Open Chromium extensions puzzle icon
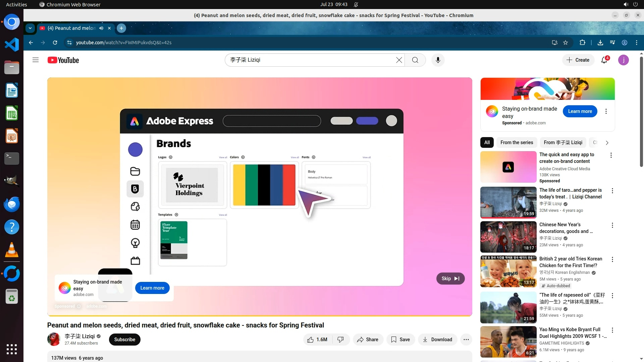 (x=582, y=43)
